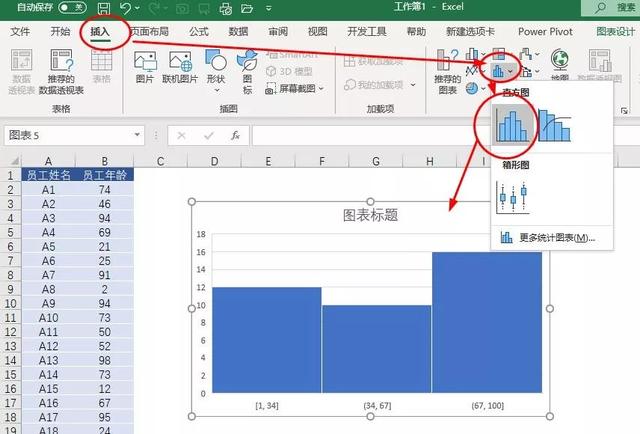
Task: Click the Insert Function fx icon
Action: (236, 135)
